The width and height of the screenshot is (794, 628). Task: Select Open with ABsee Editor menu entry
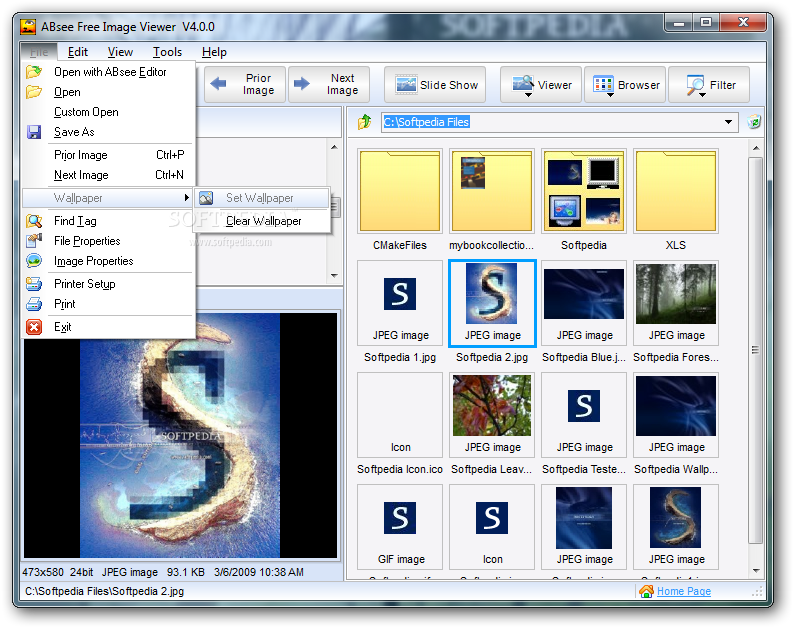pyautogui.click(x=109, y=72)
